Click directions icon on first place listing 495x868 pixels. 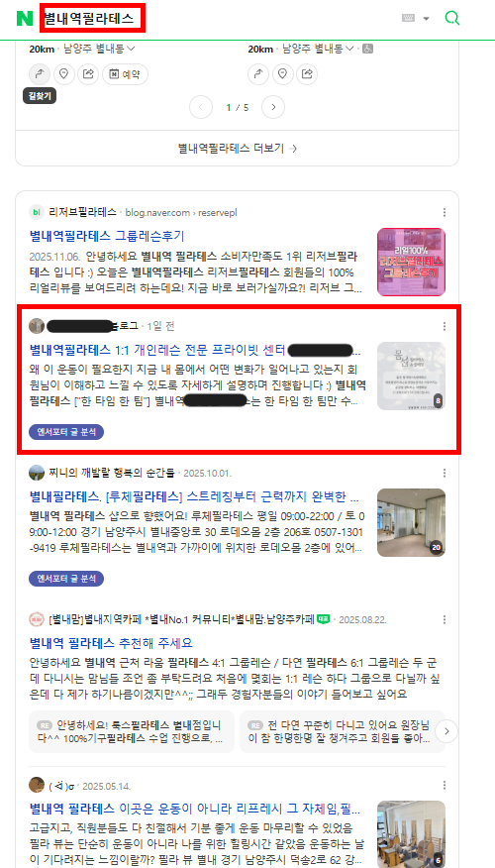(x=40, y=73)
